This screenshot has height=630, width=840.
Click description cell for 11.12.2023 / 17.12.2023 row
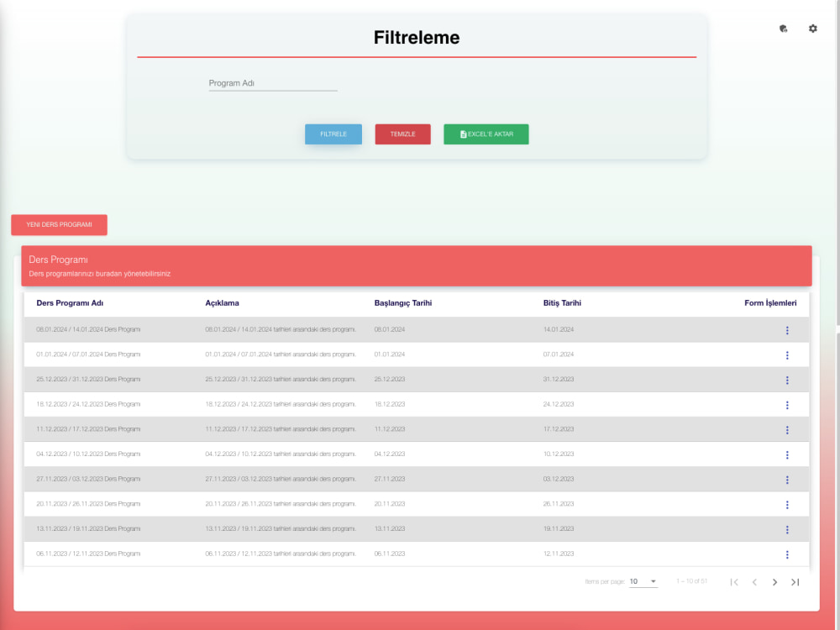pyautogui.click(x=281, y=429)
